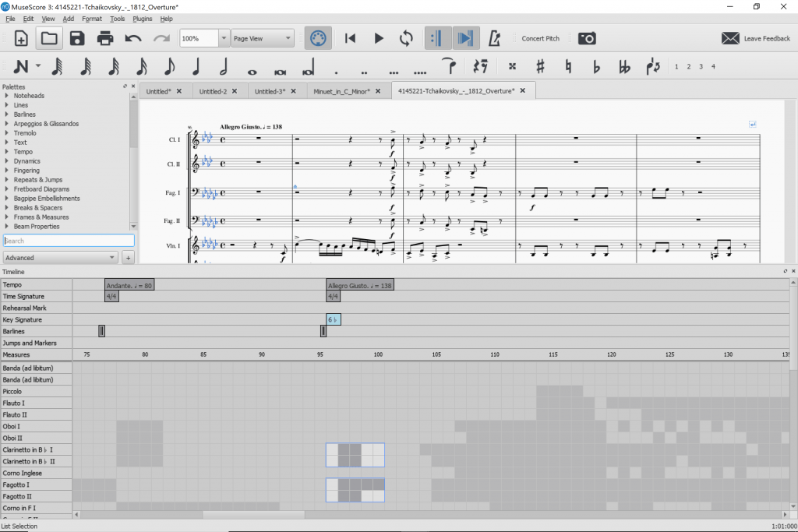Rewind playback to start
The height and width of the screenshot is (532, 798).
click(x=350, y=38)
